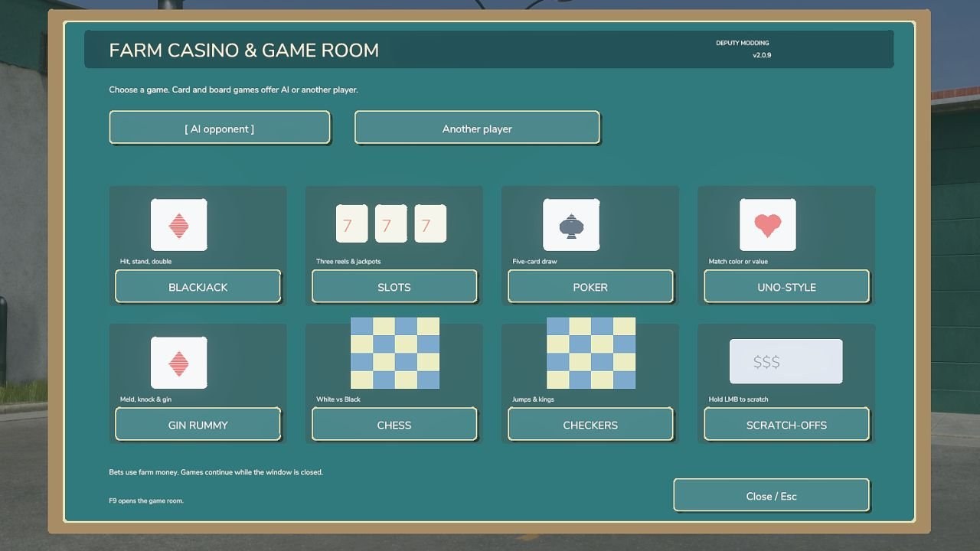Click the version number v2.0.9
980x551 pixels.
[762, 55]
